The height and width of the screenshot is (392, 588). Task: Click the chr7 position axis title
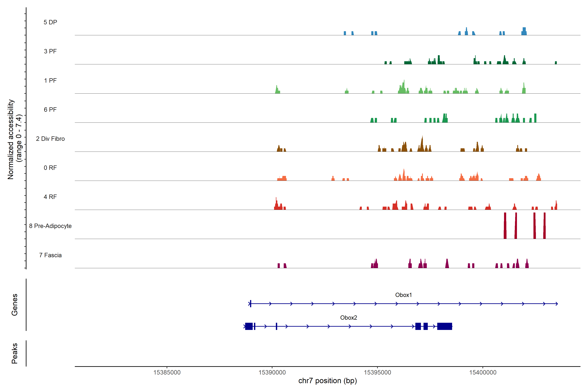tap(327, 381)
